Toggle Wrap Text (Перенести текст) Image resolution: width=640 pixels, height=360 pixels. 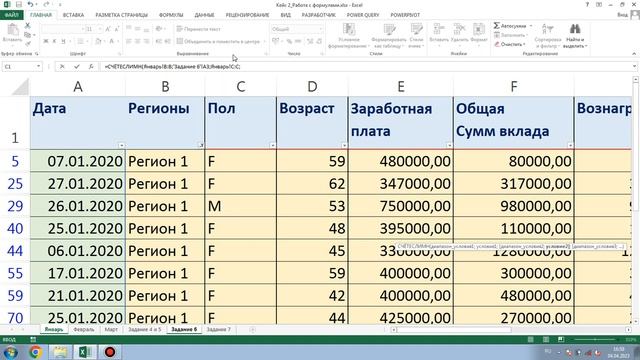point(198,29)
